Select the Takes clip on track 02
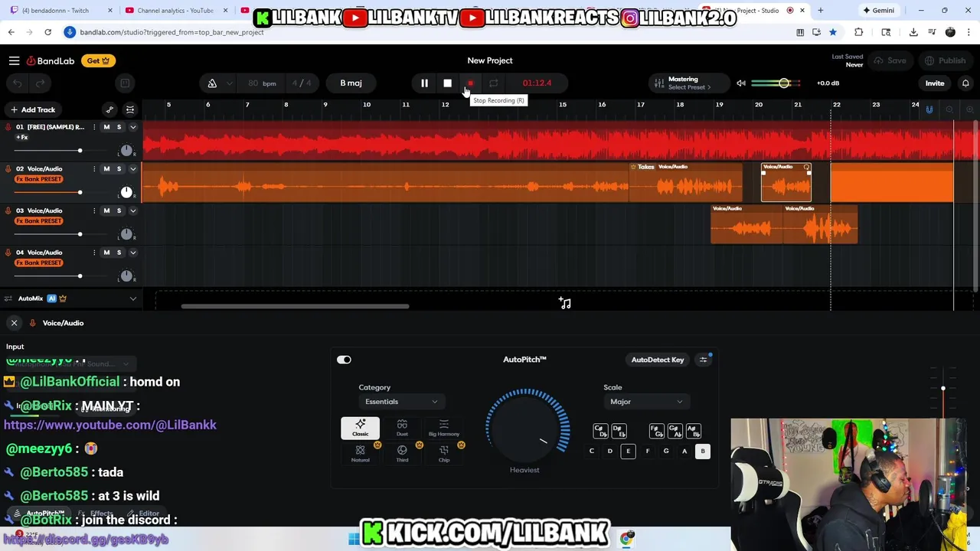 point(685,184)
